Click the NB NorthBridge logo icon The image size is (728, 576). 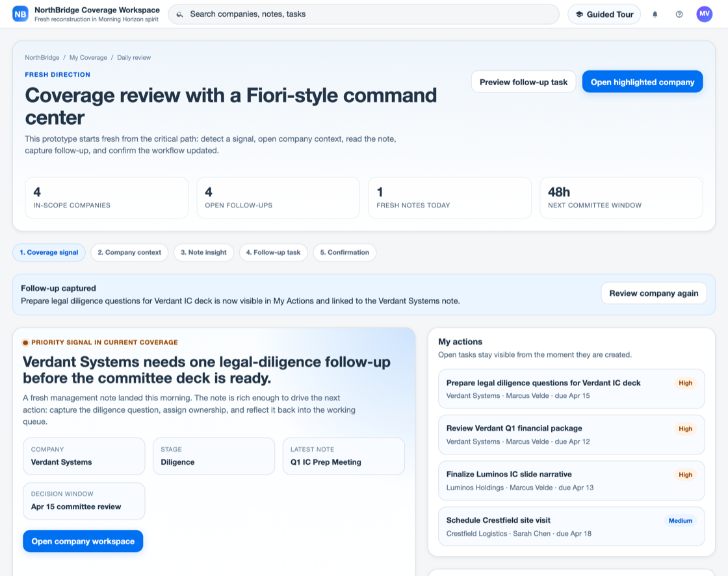[x=20, y=14]
